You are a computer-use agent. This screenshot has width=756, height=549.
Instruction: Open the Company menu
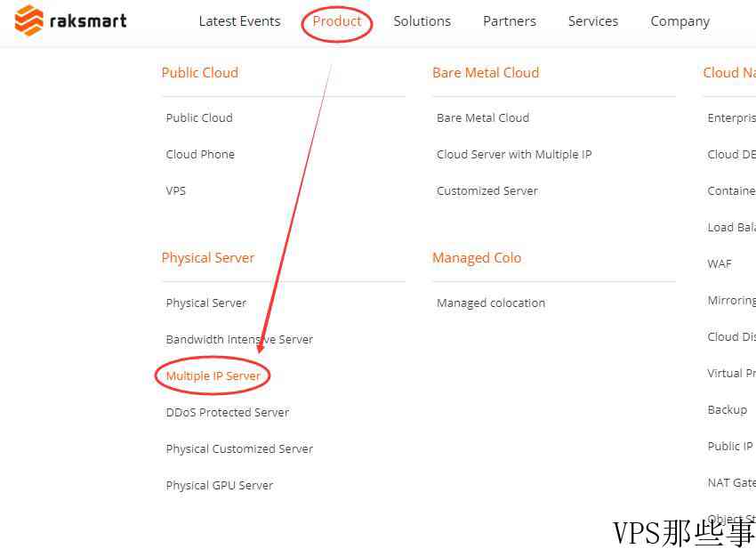tap(680, 21)
